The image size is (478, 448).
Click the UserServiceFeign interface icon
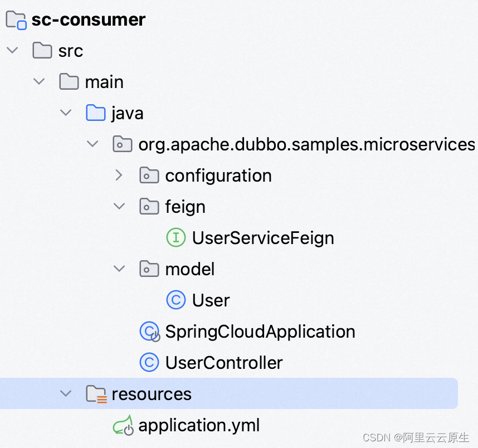point(176,237)
